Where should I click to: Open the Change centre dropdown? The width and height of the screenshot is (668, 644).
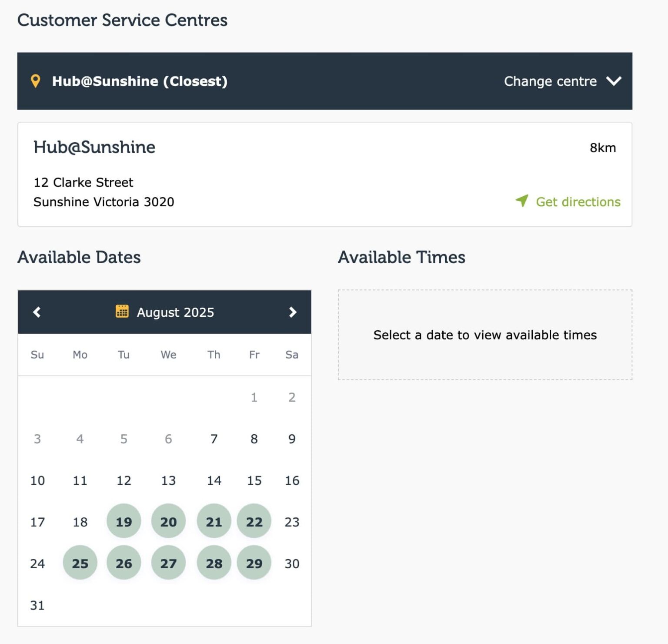coord(550,81)
